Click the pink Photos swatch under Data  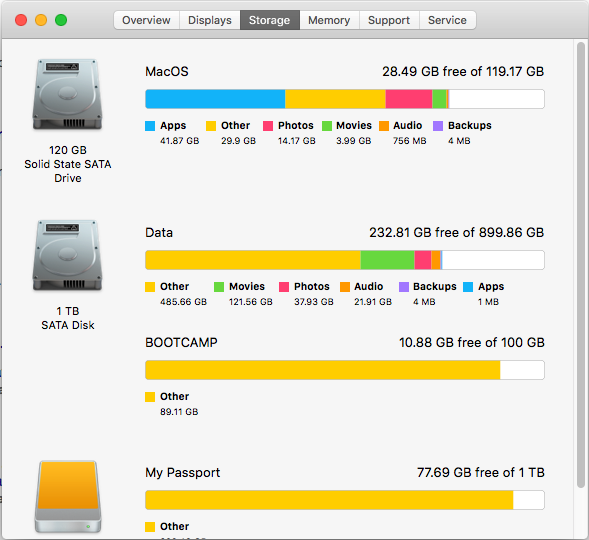click(x=284, y=287)
